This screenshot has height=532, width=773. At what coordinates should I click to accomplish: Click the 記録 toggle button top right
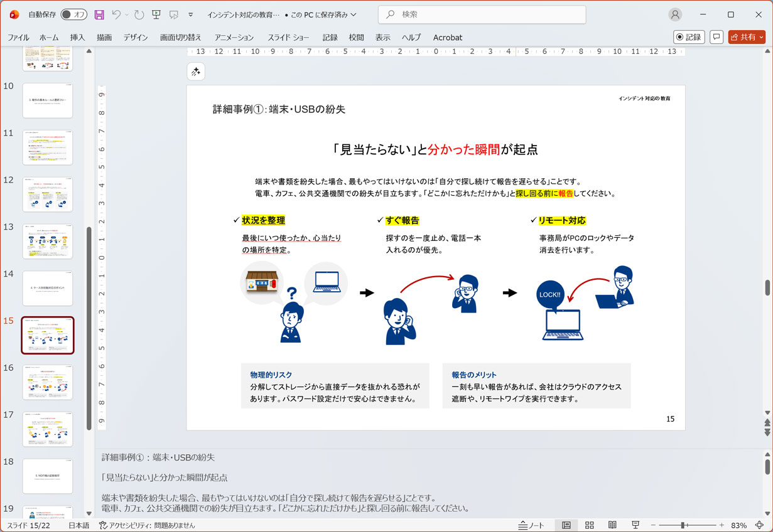[x=689, y=37]
